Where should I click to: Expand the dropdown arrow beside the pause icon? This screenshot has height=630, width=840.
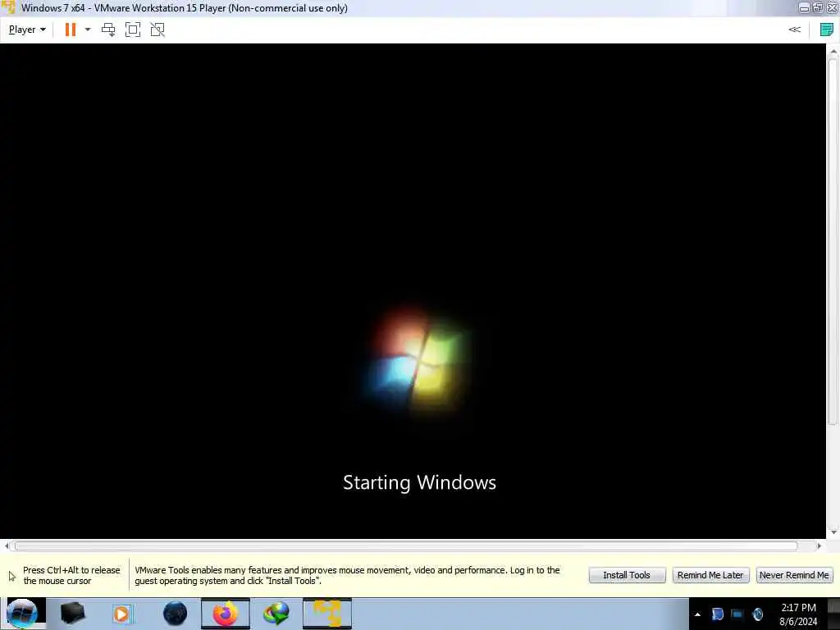(x=88, y=30)
